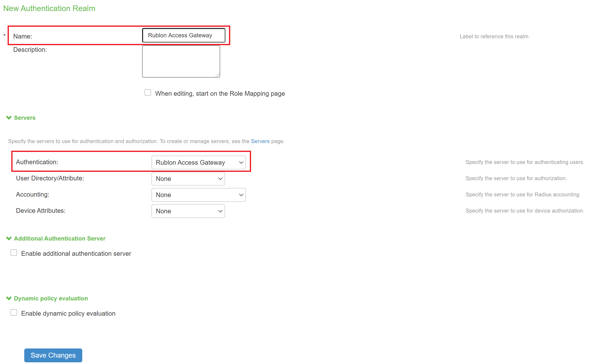Viewport: 591px width, 364px height.
Task: Open the User Directory/Attribute dropdown
Action: point(188,179)
